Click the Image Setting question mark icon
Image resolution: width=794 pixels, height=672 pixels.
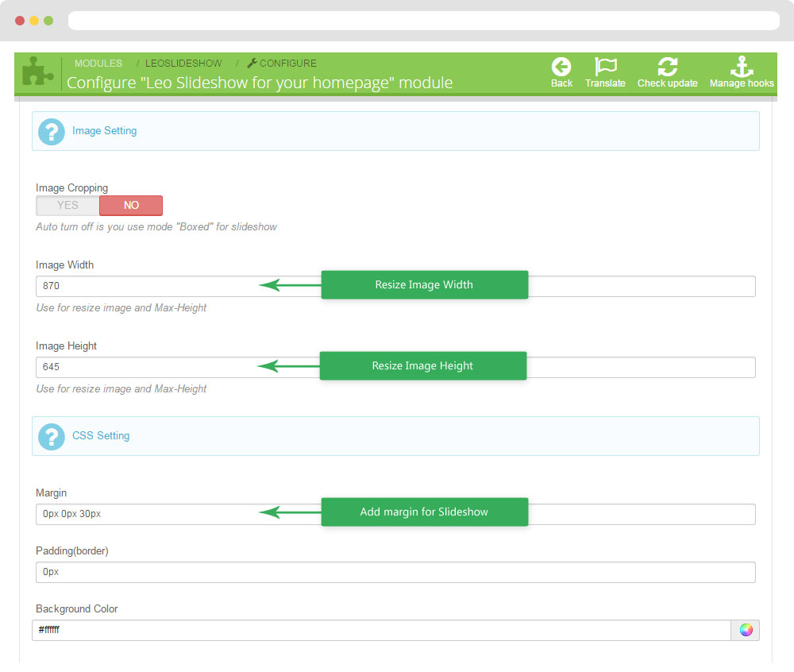(x=52, y=131)
